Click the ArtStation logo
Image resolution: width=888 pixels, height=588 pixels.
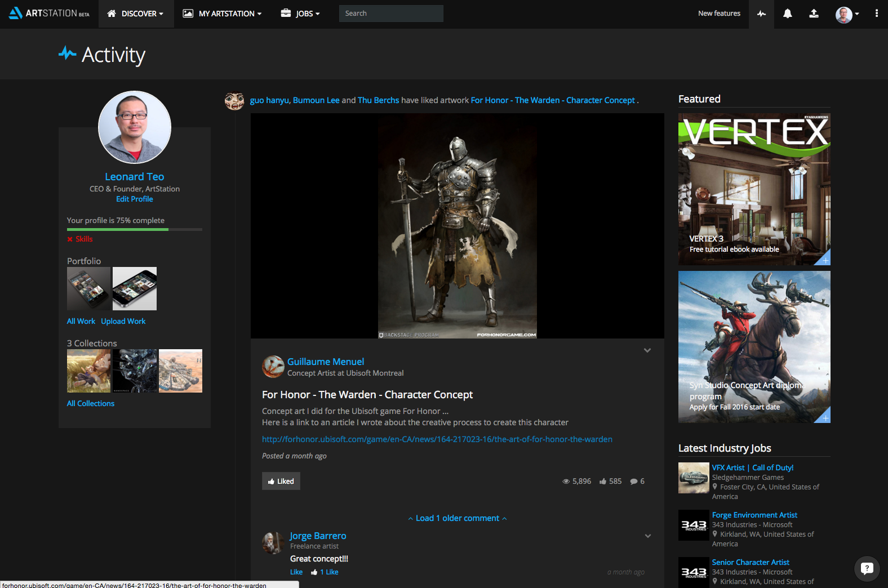pos(49,13)
